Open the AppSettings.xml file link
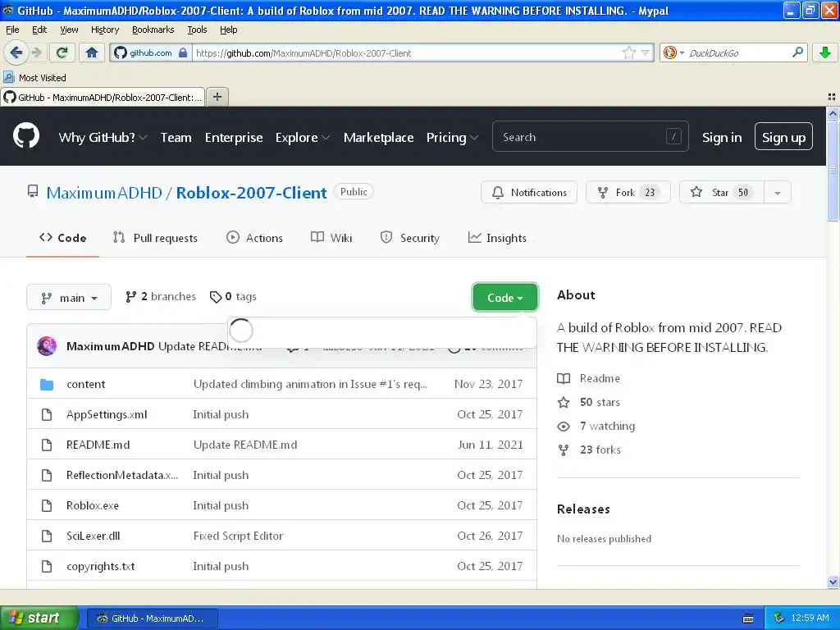 click(x=107, y=414)
